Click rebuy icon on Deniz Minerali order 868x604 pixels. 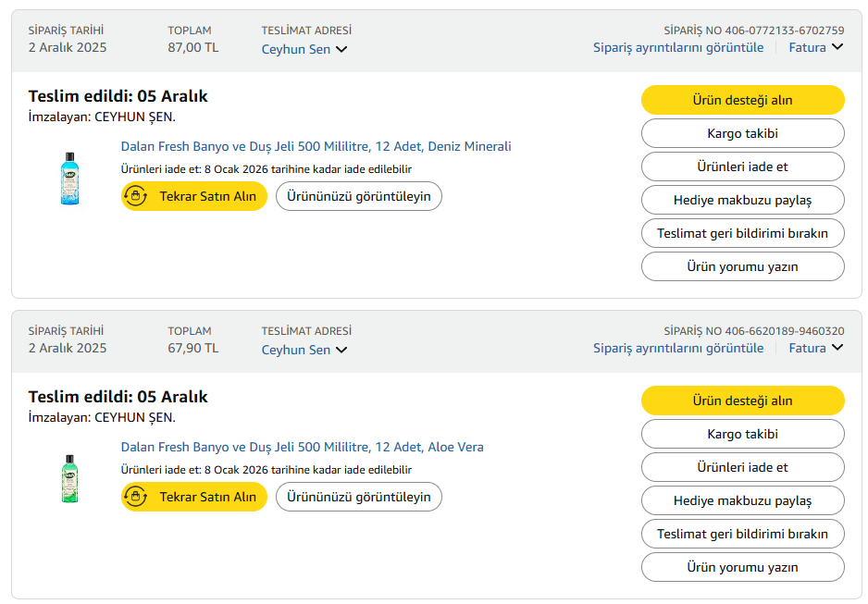click(136, 196)
